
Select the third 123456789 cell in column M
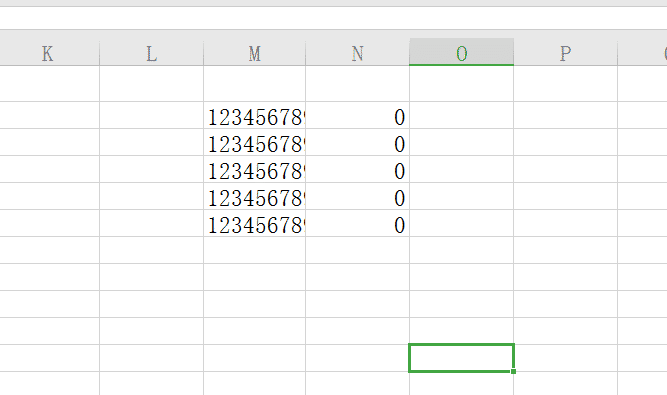tap(254, 169)
